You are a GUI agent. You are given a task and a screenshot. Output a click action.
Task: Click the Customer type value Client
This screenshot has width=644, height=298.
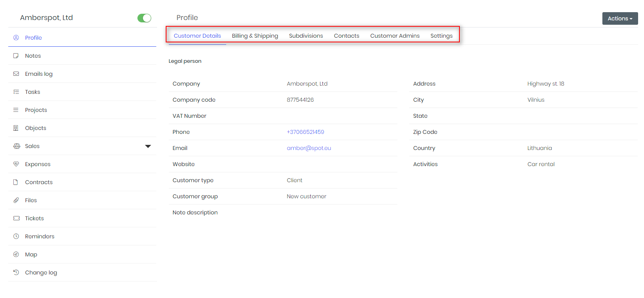tap(295, 180)
